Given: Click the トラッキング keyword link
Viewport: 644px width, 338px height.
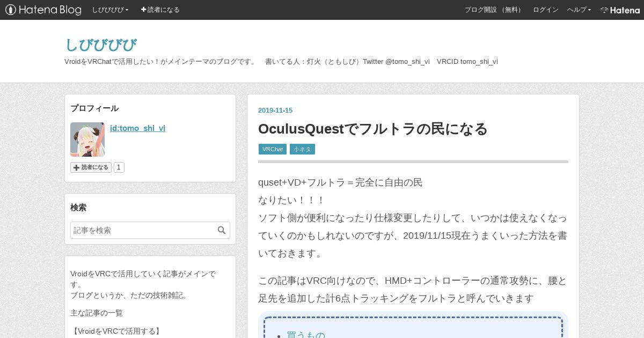Looking at the screenshot, I should click(x=384, y=298).
